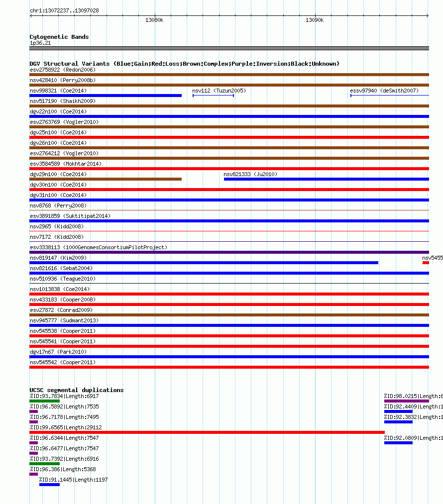Viewport: 443px width, 504px height.
Task: Click nsv545542 (Cooper2011) variant
Action: pyautogui.click(x=63, y=362)
